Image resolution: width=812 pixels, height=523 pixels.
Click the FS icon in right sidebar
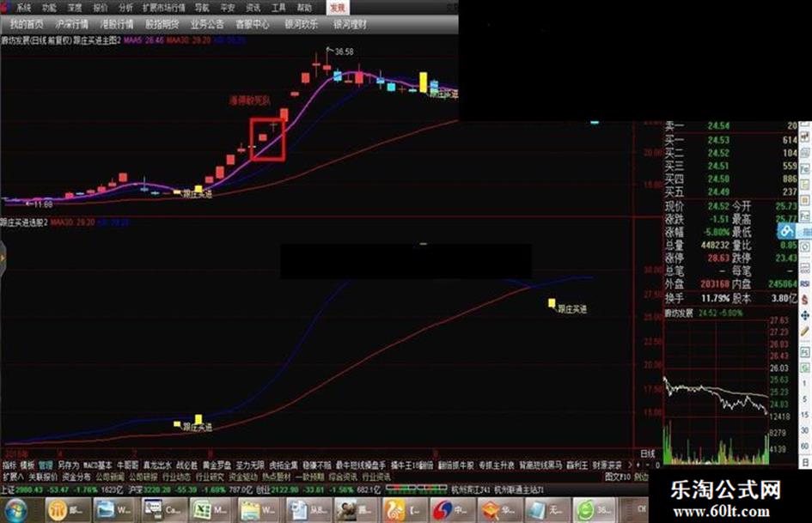tap(805, 352)
